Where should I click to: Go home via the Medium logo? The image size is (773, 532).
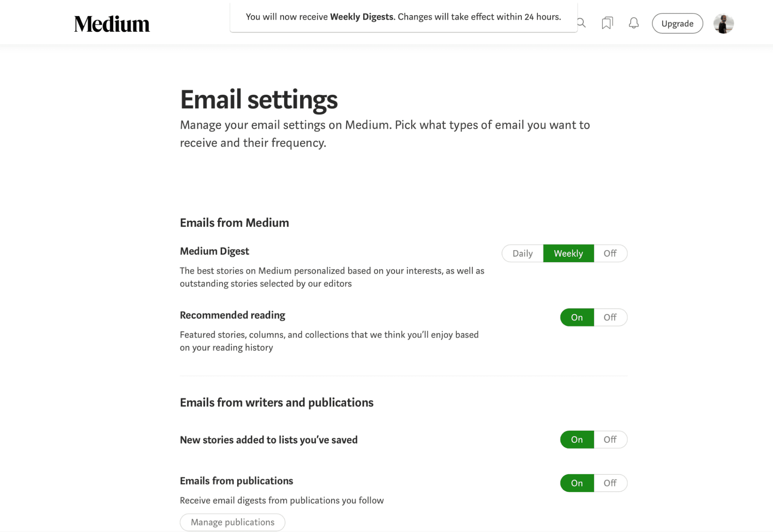click(x=112, y=23)
